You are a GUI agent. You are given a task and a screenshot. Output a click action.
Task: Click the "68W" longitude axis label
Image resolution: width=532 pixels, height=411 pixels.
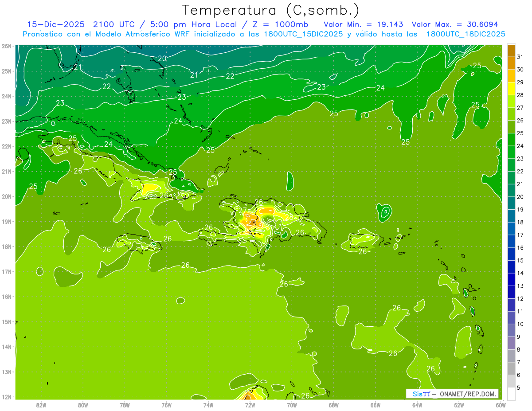(333, 405)
